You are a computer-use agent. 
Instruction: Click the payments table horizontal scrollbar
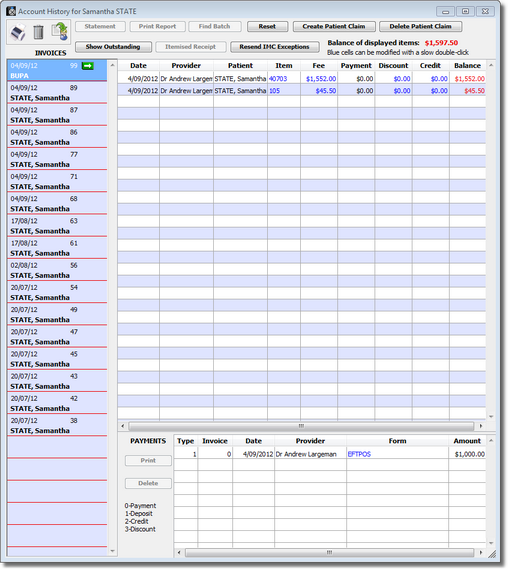[x=329, y=553]
